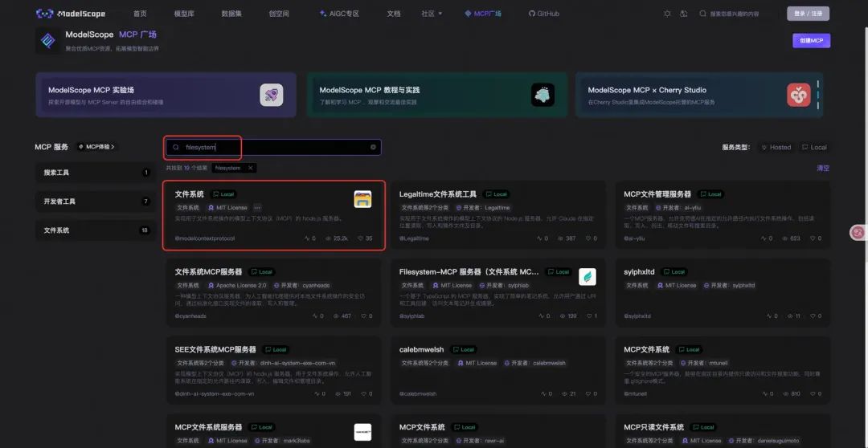Open the MCP文件管理服务器 card title

pos(657,194)
